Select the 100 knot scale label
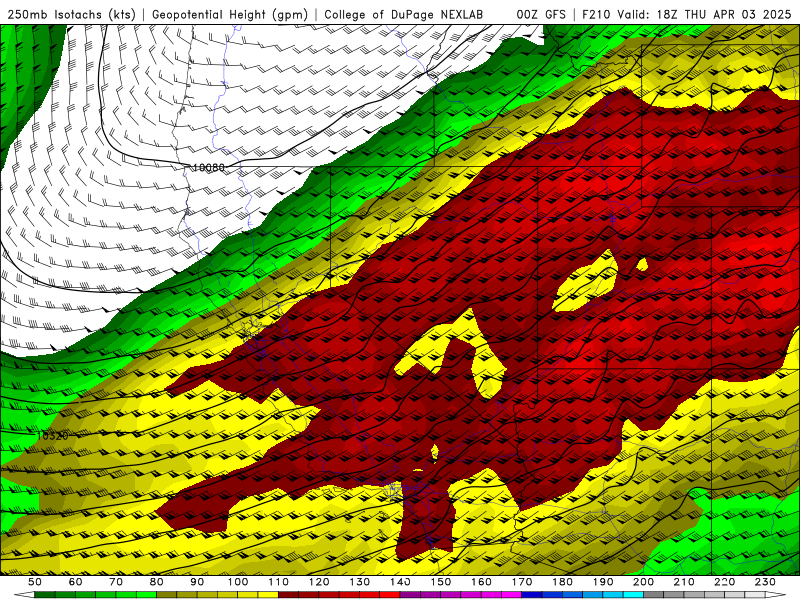Viewport: 800px width, 600px height. click(x=238, y=582)
